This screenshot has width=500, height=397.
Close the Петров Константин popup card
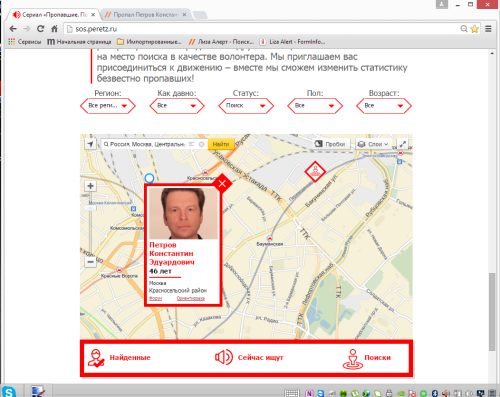[x=222, y=183]
